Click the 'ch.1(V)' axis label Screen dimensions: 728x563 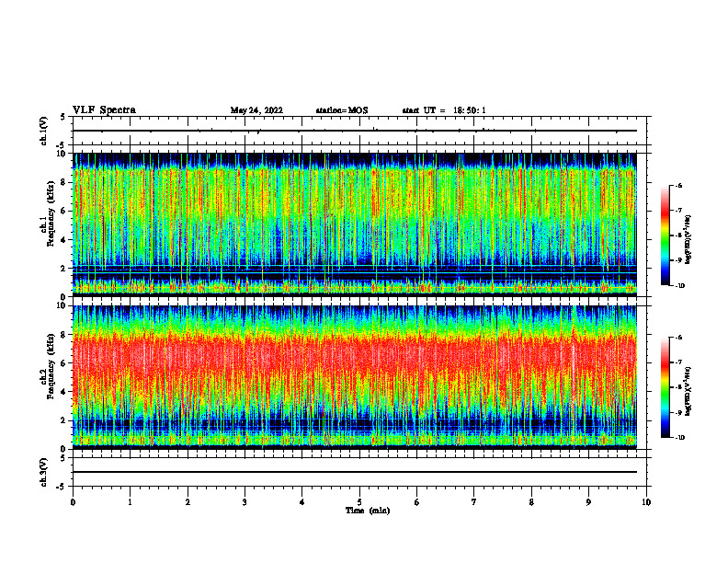pyautogui.click(x=43, y=131)
